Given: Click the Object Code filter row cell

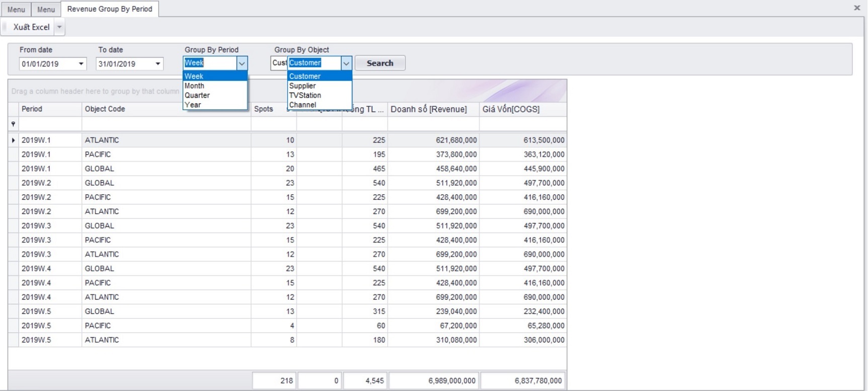Looking at the screenshot, I should tap(167, 124).
